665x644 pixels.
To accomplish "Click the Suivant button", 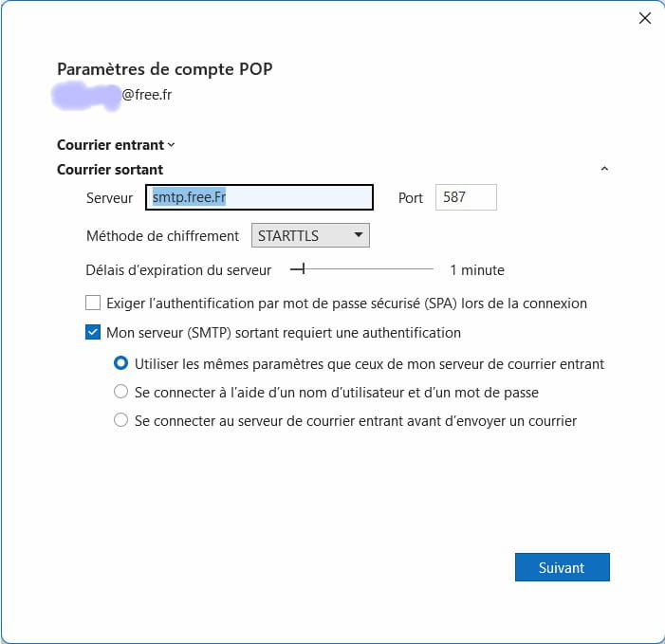I will 562,567.
